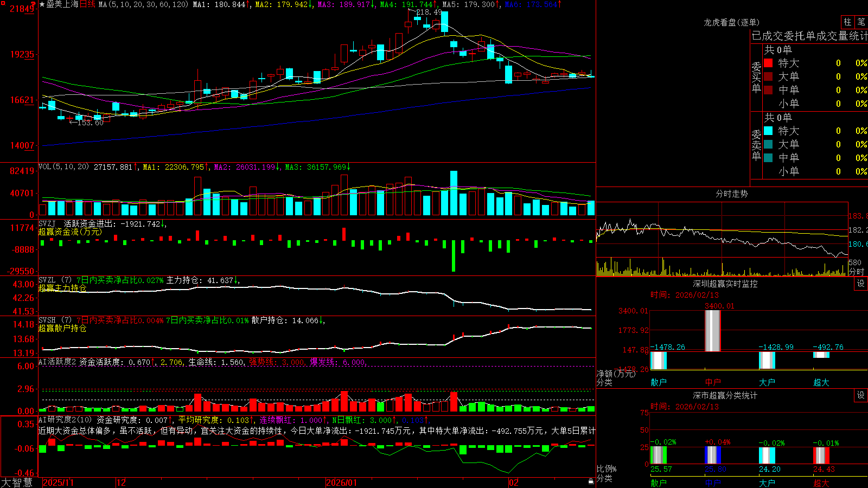Viewport: 868px width, 488px height.
Task: Click the dark red 大单 swatch under 委买单
Action: coord(768,76)
